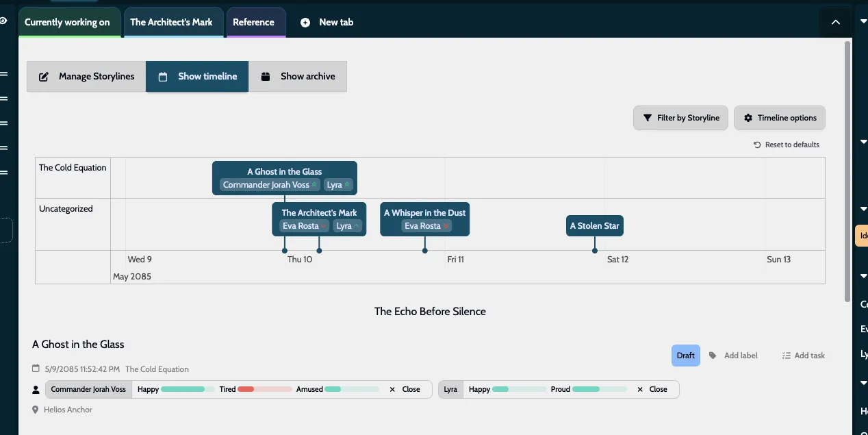
Task: Expand the collapsed Ideas panel on the right edge
Action: tap(863, 235)
